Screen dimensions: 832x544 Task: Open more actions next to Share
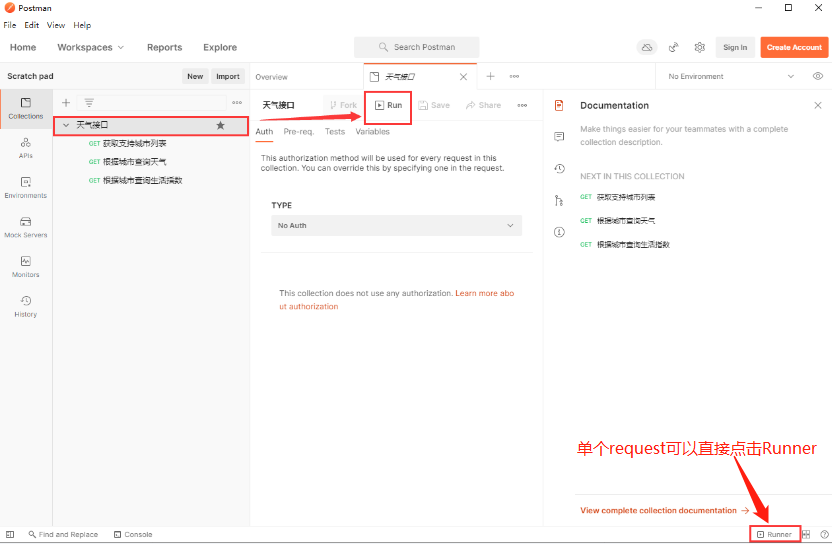tap(522, 105)
